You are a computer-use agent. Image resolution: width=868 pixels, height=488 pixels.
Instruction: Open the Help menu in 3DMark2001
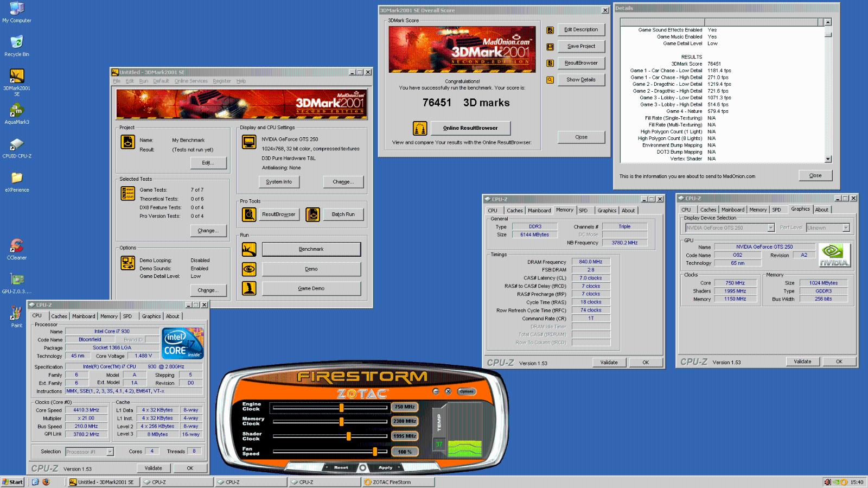click(241, 81)
